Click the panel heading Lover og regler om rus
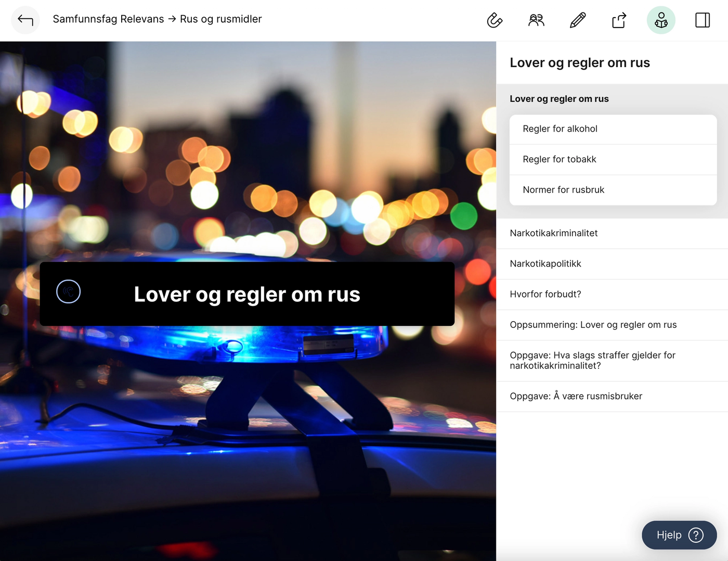Image resolution: width=728 pixels, height=561 pixels. click(x=580, y=63)
